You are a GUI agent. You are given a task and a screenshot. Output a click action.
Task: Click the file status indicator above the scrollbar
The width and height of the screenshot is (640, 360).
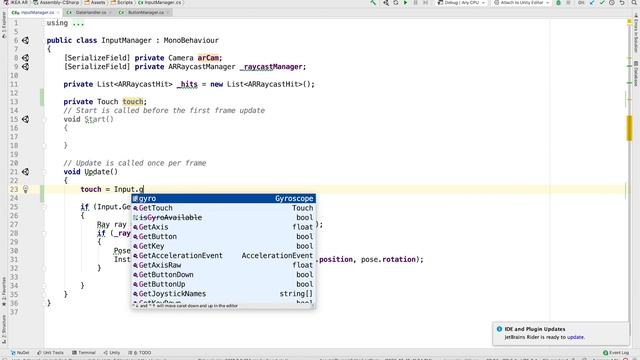629,22
